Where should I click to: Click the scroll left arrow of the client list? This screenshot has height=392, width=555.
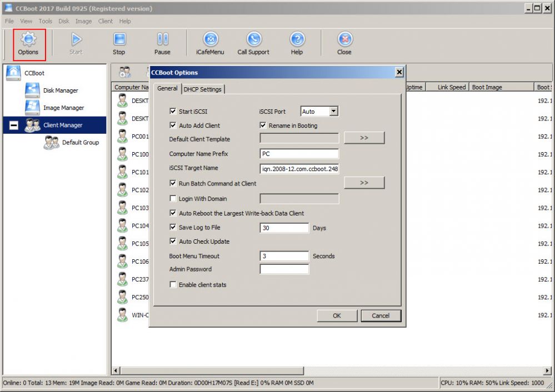116,370
